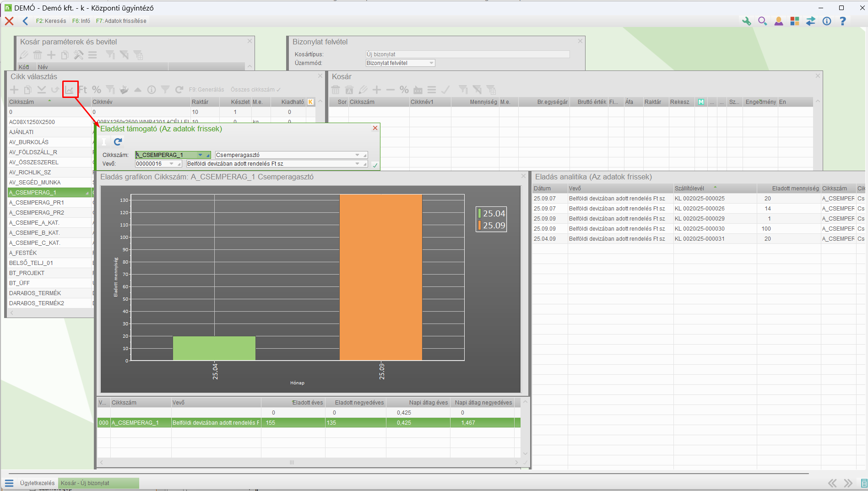Image resolution: width=868 pixels, height=491 pixels.
Task: Click the orange 25.09 legend swatch
Action: tap(479, 225)
